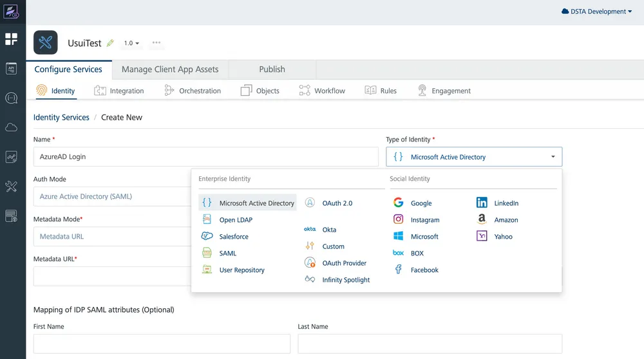The width and height of the screenshot is (644, 359).
Task: Click the three-dots more options icon
Action: [156, 43]
